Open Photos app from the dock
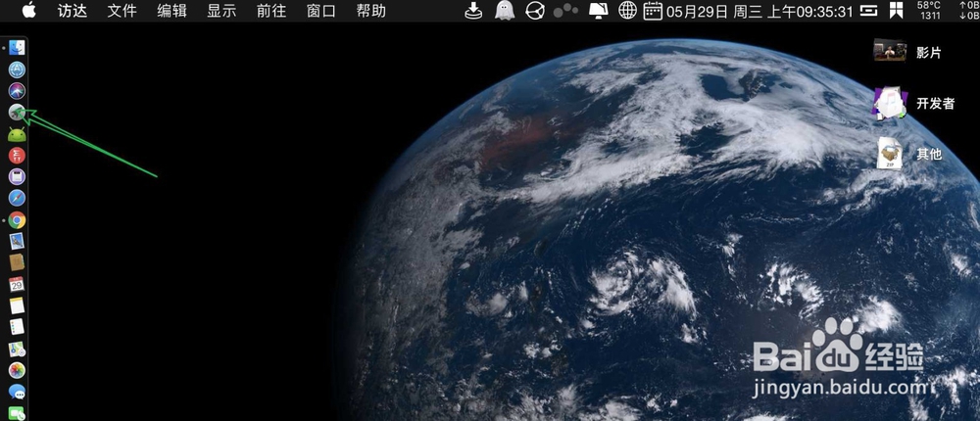This screenshot has width=980, height=421. 17,370
